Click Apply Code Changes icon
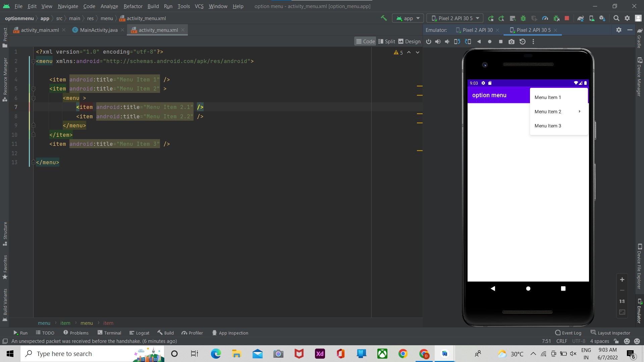Image resolution: width=644 pixels, height=362 pixels. (512, 18)
